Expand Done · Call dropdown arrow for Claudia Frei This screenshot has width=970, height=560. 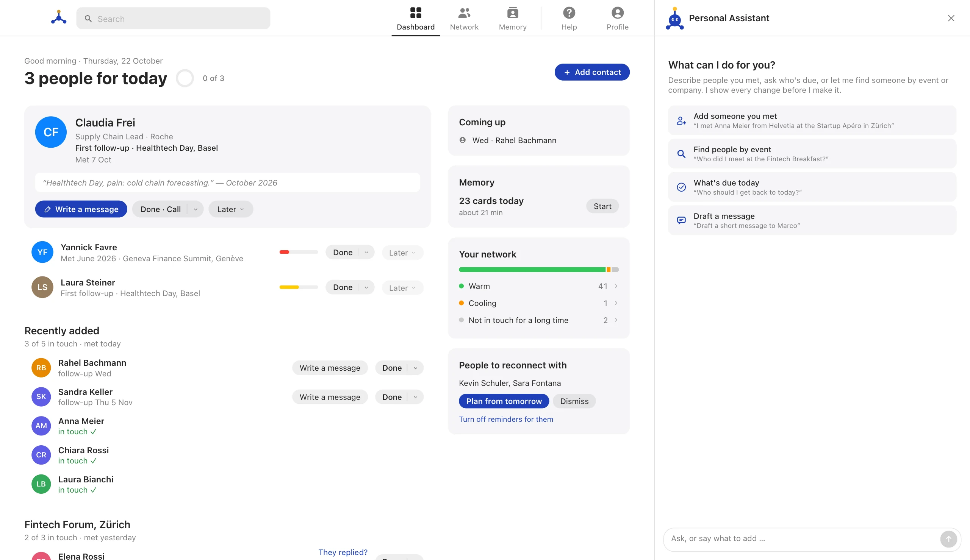pos(196,209)
